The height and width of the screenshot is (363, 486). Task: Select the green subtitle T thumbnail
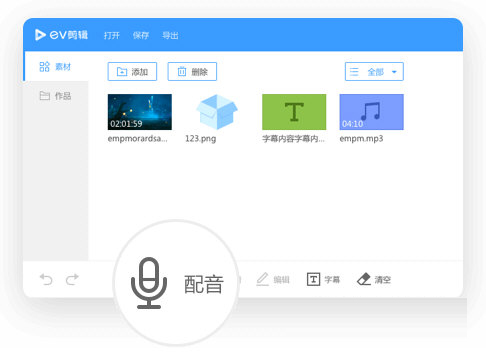(x=294, y=112)
